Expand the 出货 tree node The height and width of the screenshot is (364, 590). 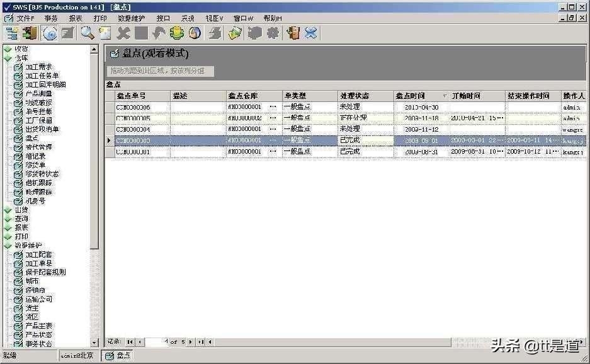tap(8, 210)
